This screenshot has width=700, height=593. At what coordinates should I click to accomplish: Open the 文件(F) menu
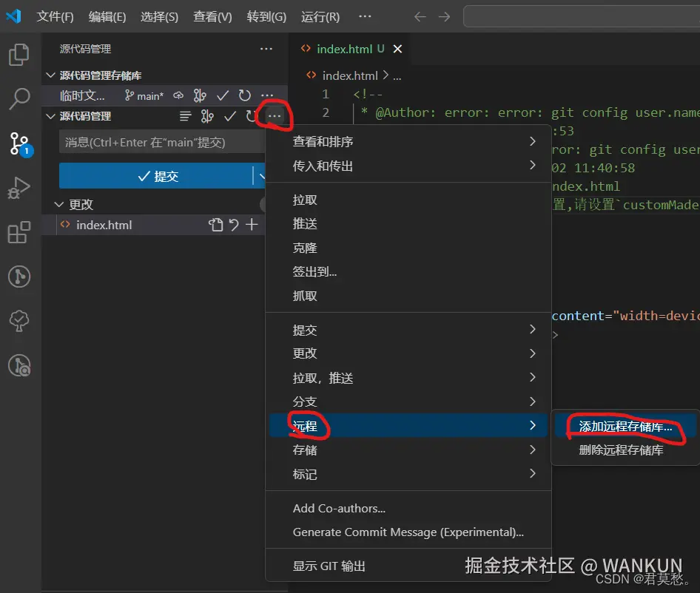click(55, 17)
